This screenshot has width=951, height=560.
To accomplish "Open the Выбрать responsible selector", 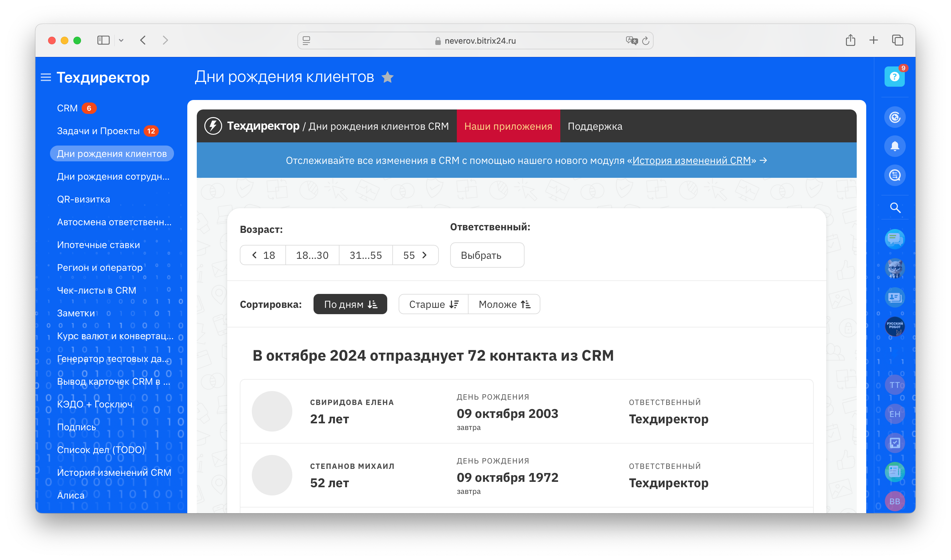I will (x=487, y=255).
